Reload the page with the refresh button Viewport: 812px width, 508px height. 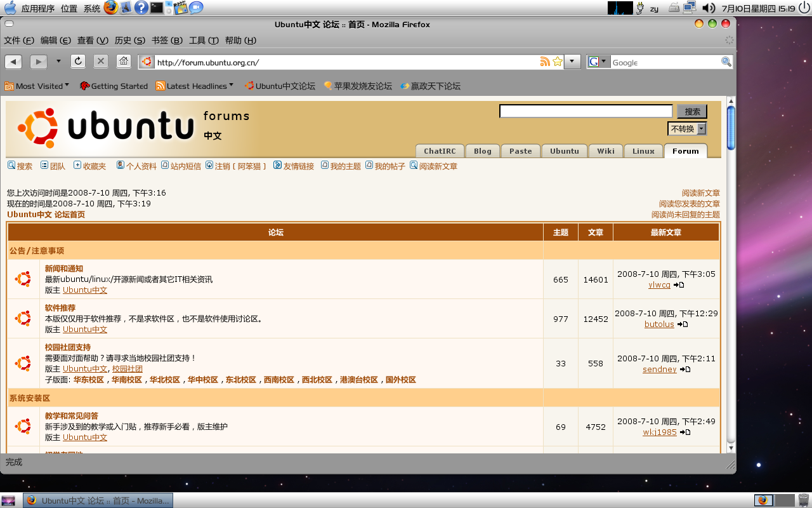[78, 62]
